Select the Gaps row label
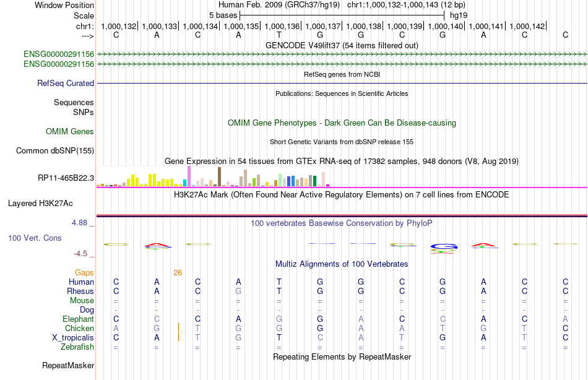Screen dimensions: 588x380 click(84, 273)
